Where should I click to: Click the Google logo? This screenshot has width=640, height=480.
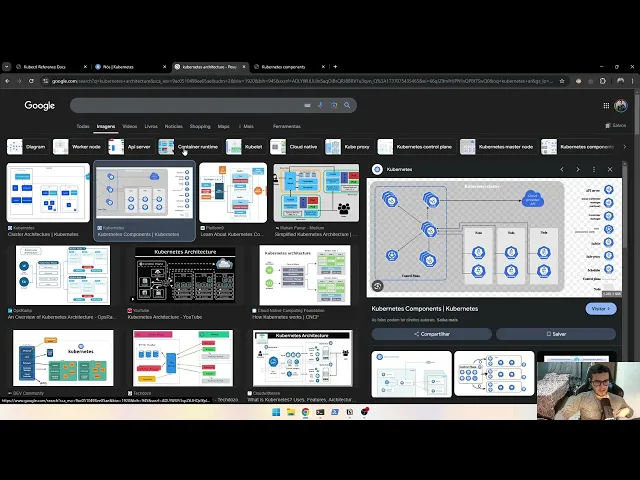tap(40, 105)
